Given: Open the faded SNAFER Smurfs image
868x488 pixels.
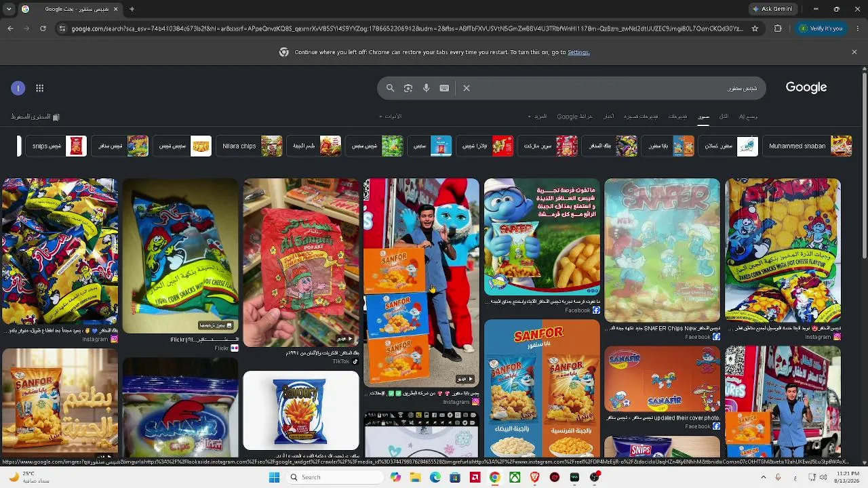Looking at the screenshot, I should (662, 250).
